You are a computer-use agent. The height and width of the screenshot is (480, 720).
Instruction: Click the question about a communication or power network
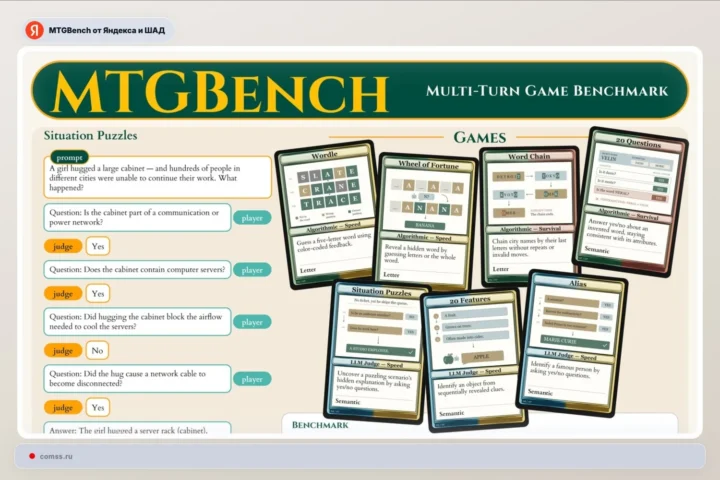pyautogui.click(x=137, y=217)
